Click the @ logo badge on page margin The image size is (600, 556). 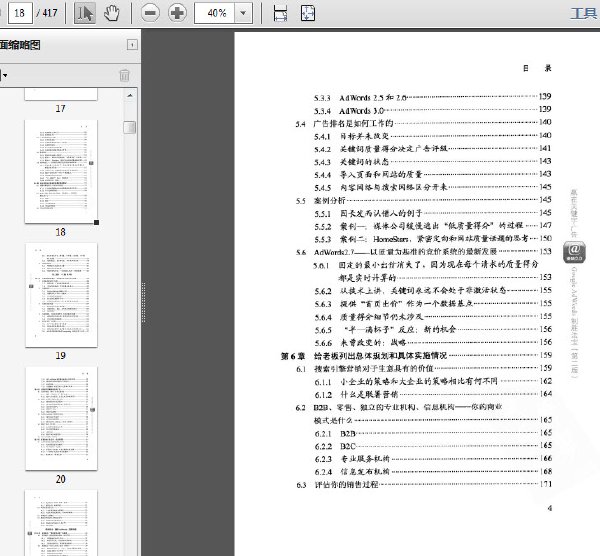574,252
